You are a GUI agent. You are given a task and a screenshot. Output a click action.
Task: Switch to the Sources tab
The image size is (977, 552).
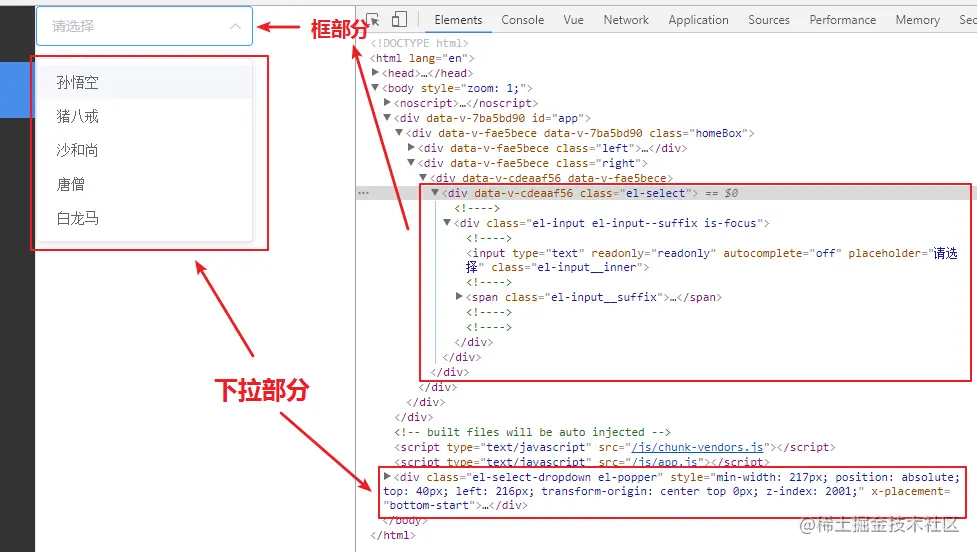click(768, 20)
